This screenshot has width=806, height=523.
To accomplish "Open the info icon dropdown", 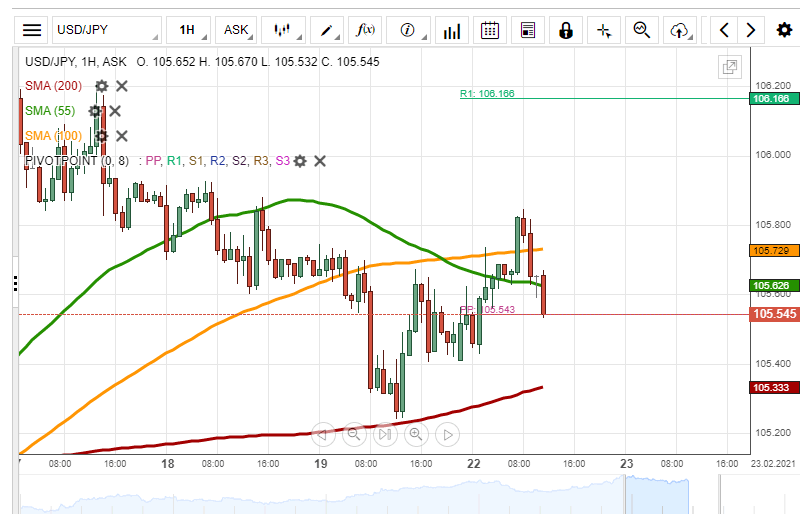I will point(408,30).
